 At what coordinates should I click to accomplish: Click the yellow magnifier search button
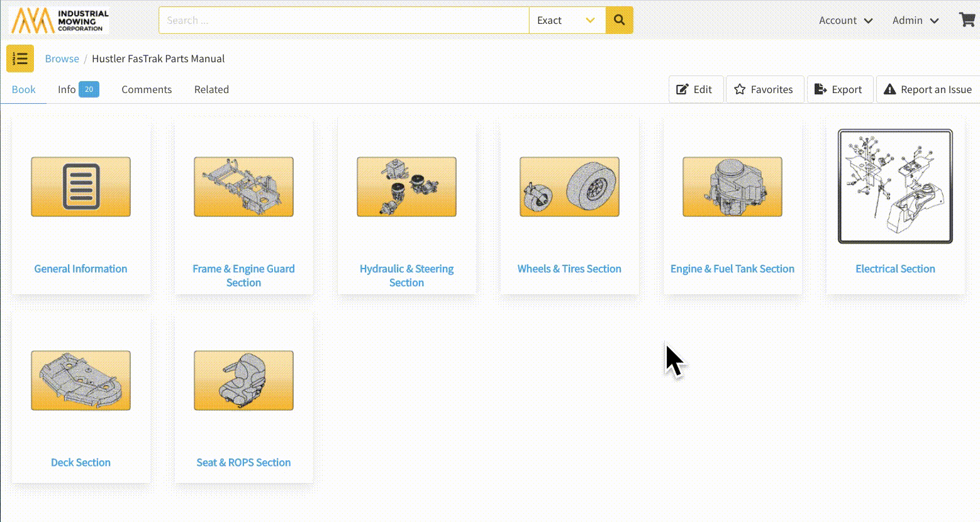(x=619, y=20)
